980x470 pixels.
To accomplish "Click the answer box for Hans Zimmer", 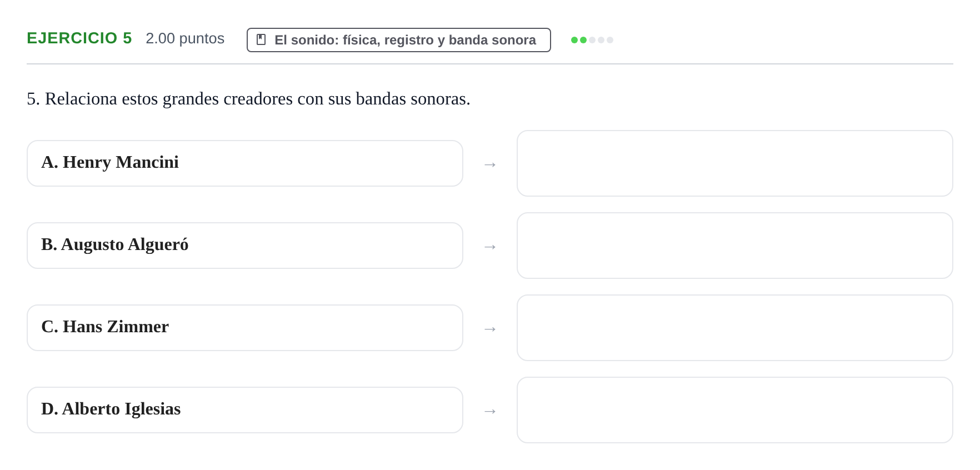I will [x=735, y=328].
